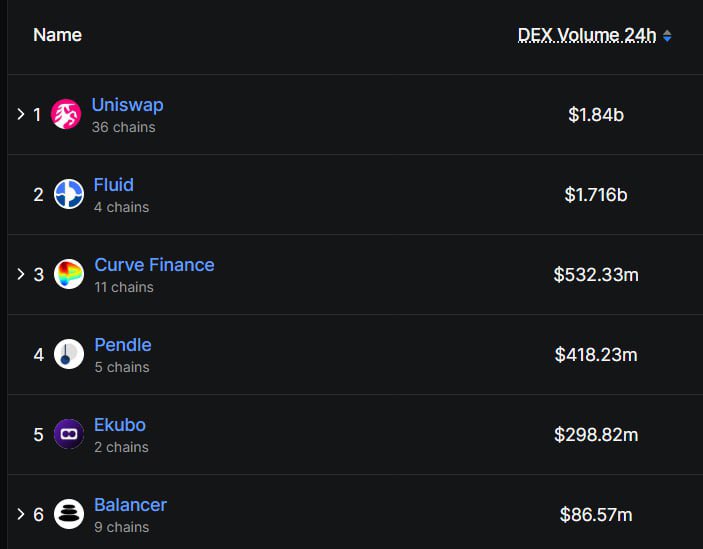
Task: Click the Uniswap pink unicorn logo
Action: (x=66, y=114)
